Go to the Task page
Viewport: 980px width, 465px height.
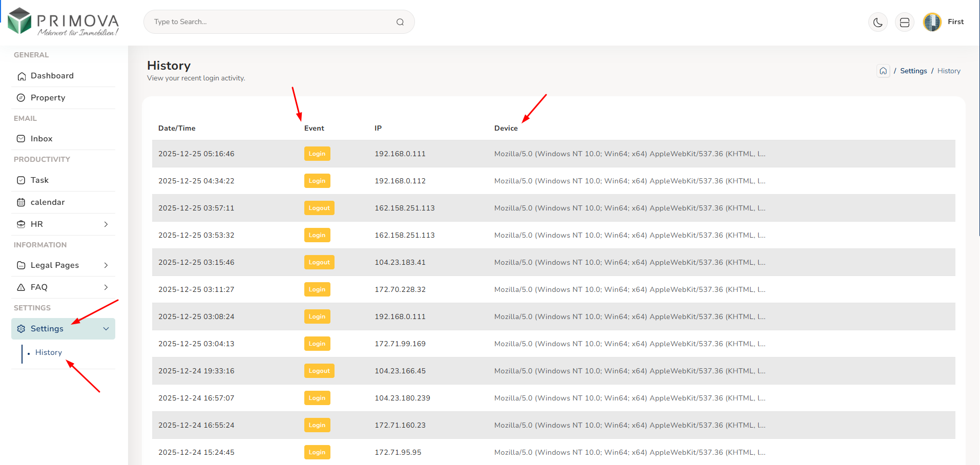coord(39,180)
